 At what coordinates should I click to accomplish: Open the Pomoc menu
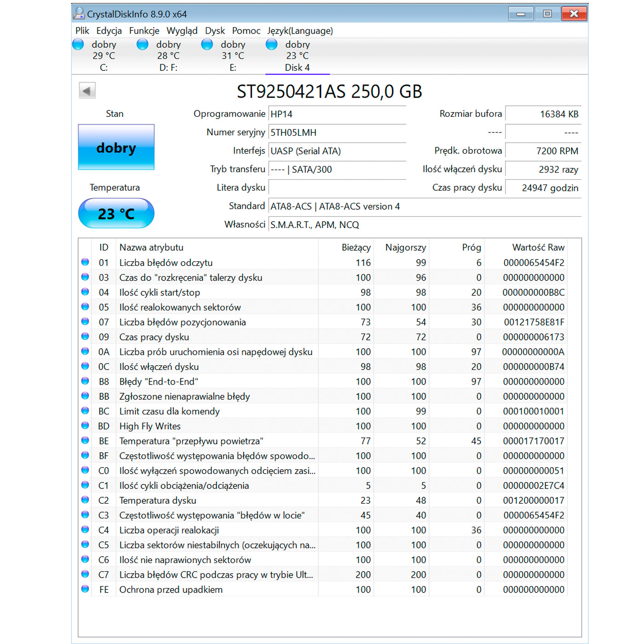click(246, 30)
